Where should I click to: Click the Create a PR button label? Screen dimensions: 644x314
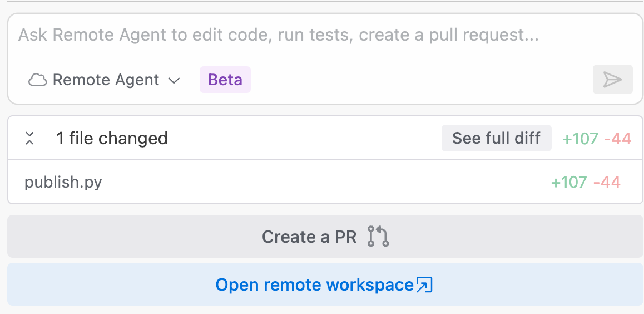(x=309, y=237)
